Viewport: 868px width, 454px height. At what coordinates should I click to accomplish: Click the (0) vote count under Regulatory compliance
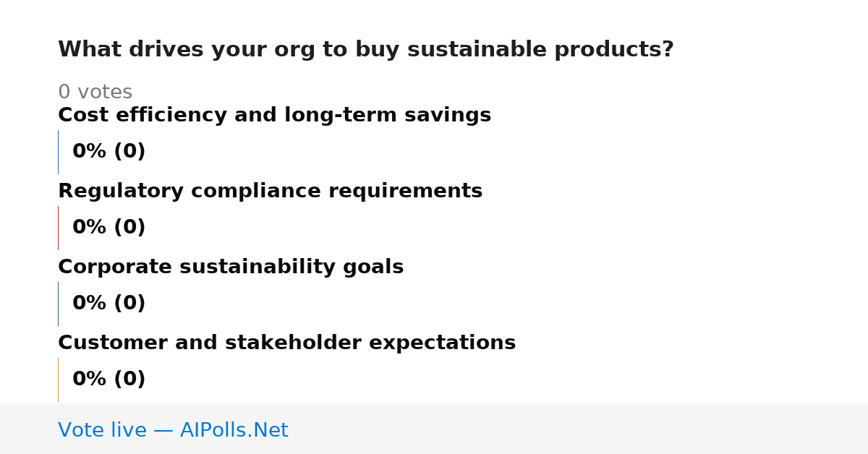pyautogui.click(x=129, y=228)
